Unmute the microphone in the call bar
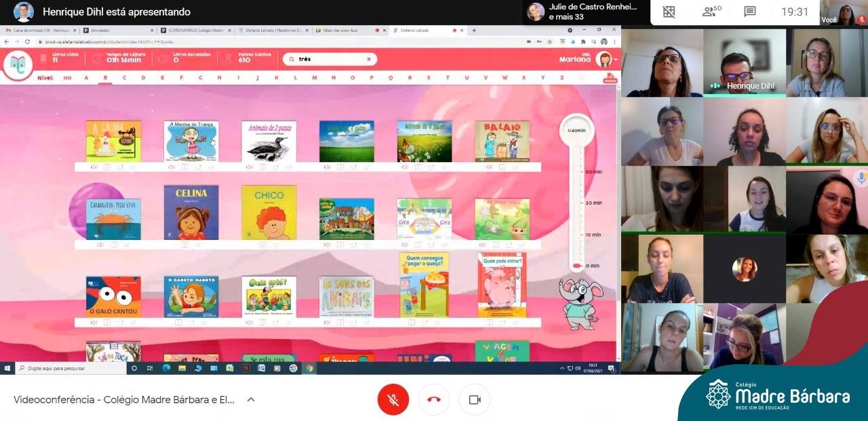The height and width of the screenshot is (421, 868). (x=393, y=399)
